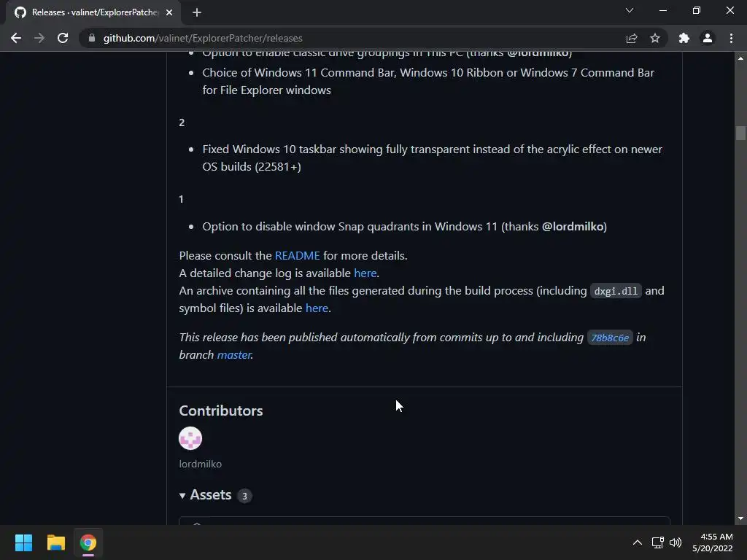Click the address bar URL
The height and width of the screenshot is (560, 747).
pos(203,38)
